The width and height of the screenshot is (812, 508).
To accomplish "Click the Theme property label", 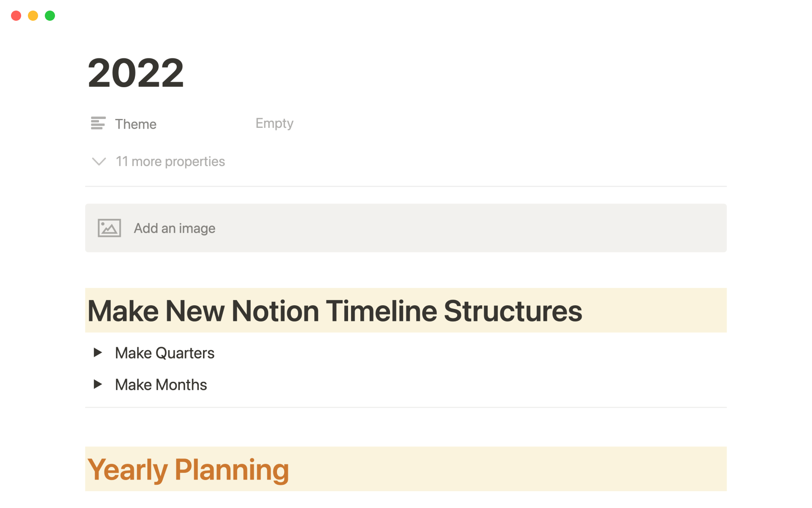I will tap(136, 124).
